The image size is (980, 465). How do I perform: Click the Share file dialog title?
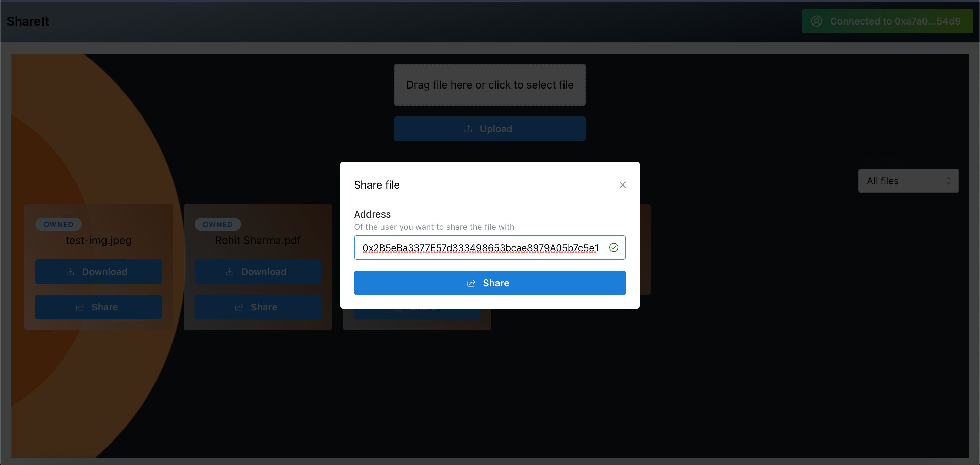coord(377,185)
